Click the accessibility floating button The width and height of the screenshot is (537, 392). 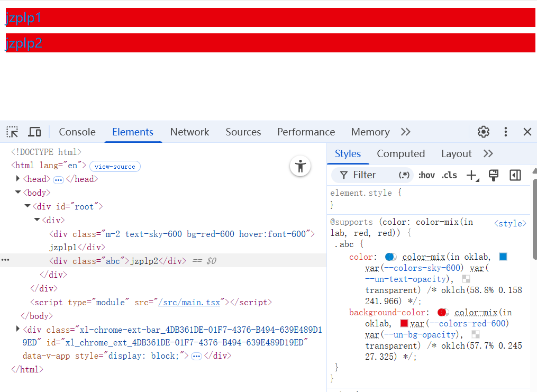301,166
